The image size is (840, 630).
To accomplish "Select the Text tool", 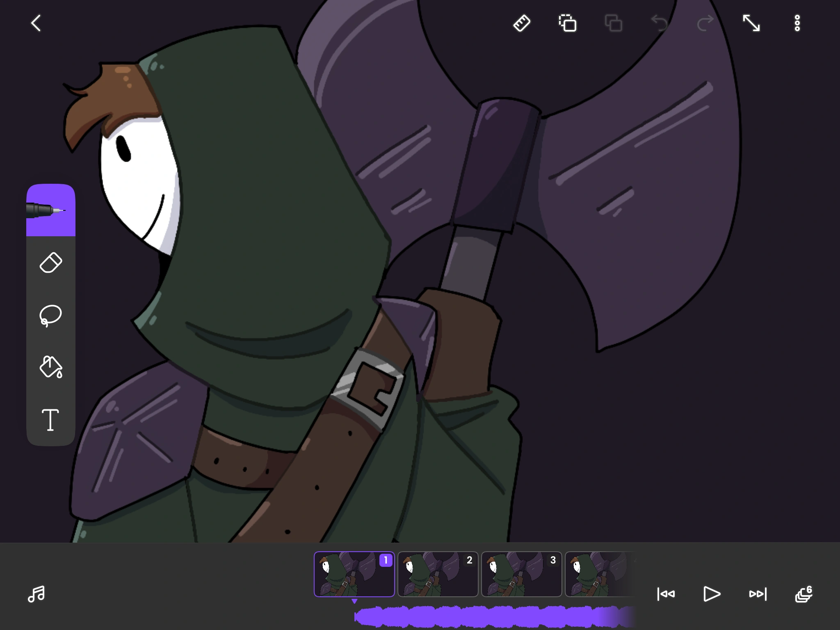I will [x=50, y=420].
